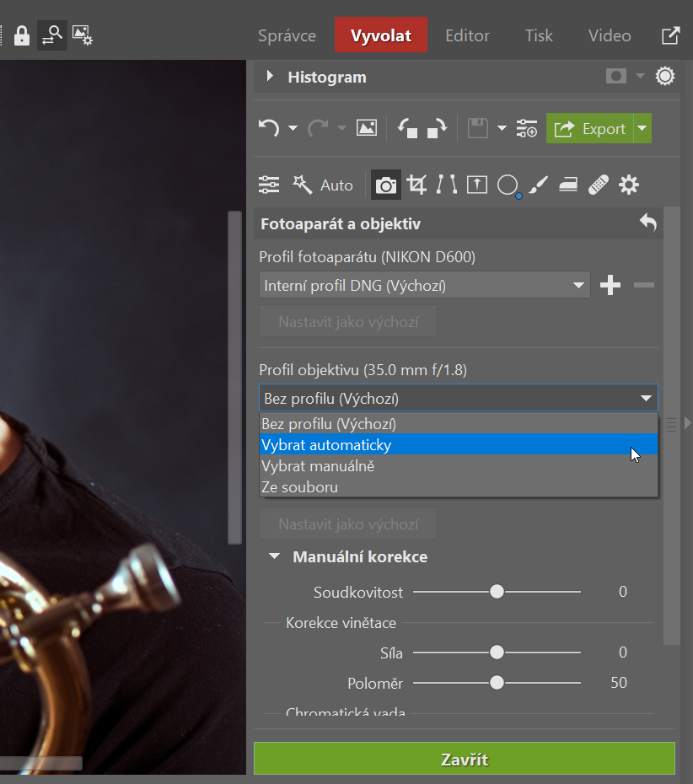Remove camera profile with minus icon
This screenshot has height=784, width=693.
click(643, 285)
